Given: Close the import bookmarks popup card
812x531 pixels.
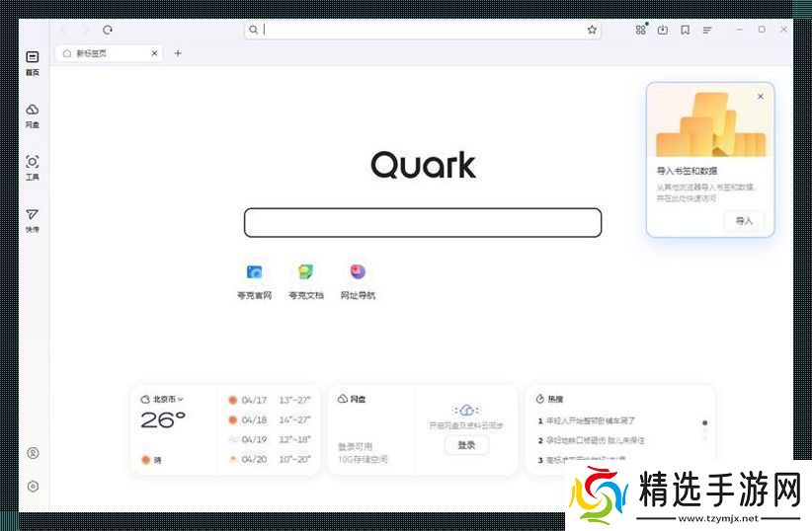Looking at the screenshot, I should coord(761,97).
